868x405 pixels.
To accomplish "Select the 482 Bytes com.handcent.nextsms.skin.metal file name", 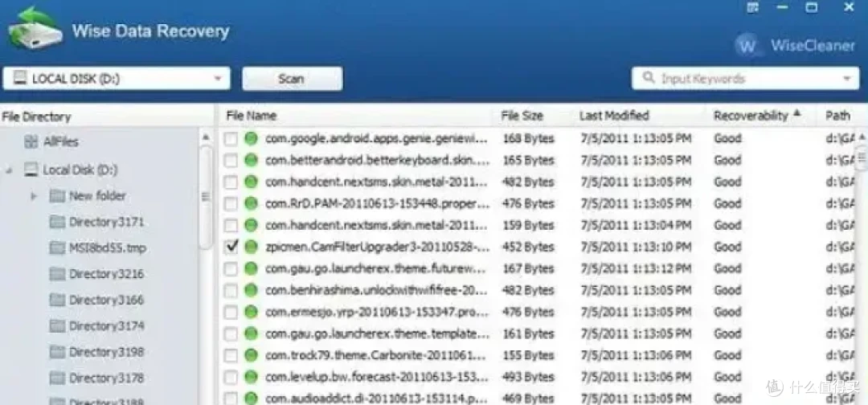I will point(376,182).
